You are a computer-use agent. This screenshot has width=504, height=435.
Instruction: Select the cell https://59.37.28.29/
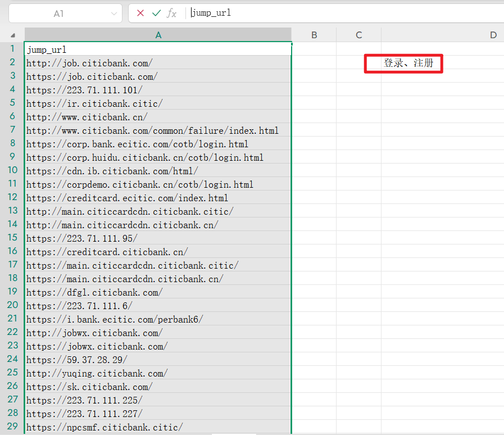[158, 360]
